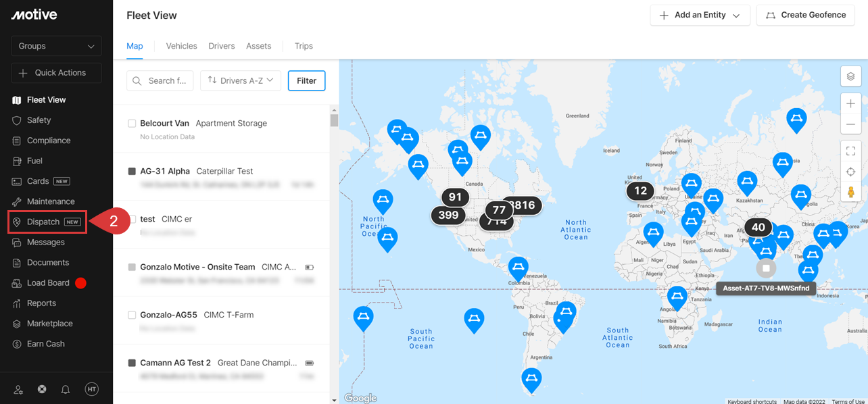Center map on current location

(850, 172)
